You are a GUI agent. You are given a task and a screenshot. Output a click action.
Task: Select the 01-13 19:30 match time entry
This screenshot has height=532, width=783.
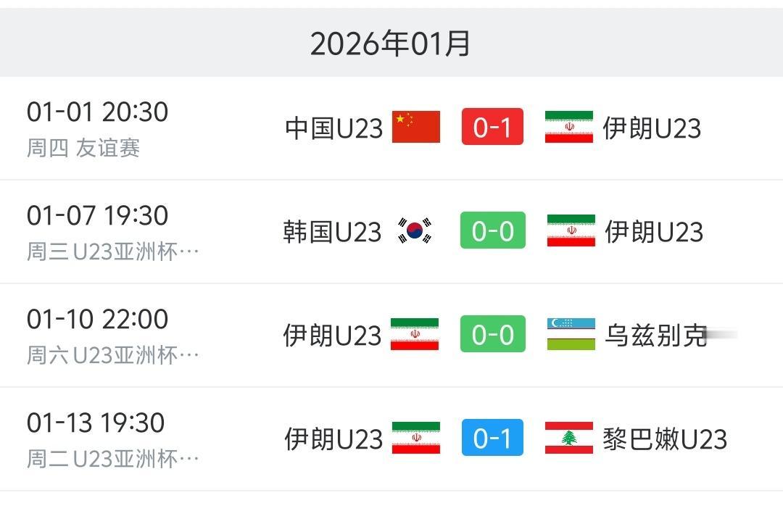96,423
